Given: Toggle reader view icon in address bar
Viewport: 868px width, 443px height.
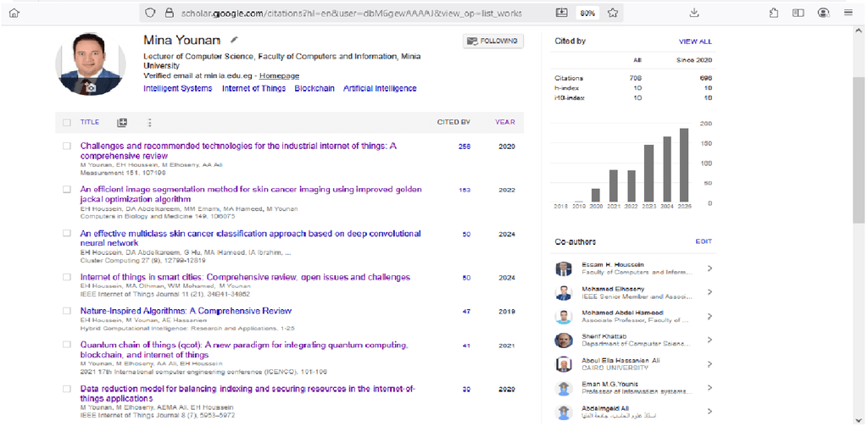Looking at the screenshot, I should pos(561,13).
